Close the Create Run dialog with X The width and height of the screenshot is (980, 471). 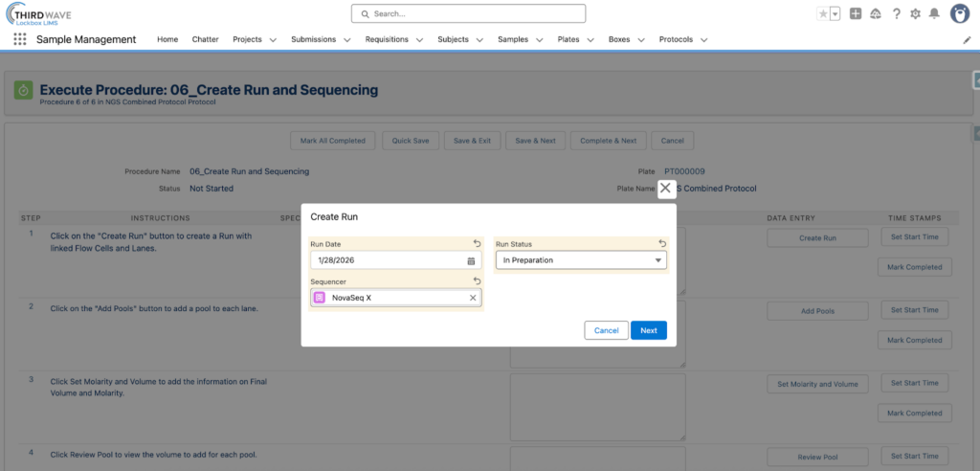[x=666, y=189]
